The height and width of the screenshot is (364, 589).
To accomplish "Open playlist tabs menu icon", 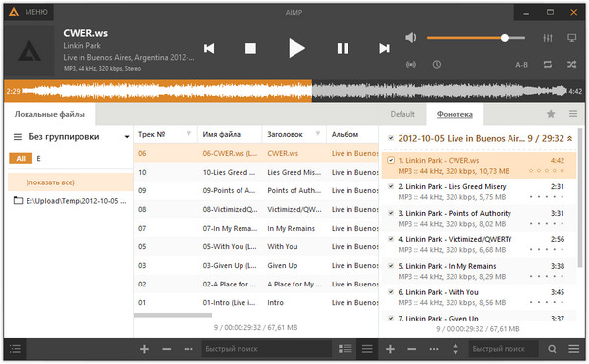I will tap(573, 114).
